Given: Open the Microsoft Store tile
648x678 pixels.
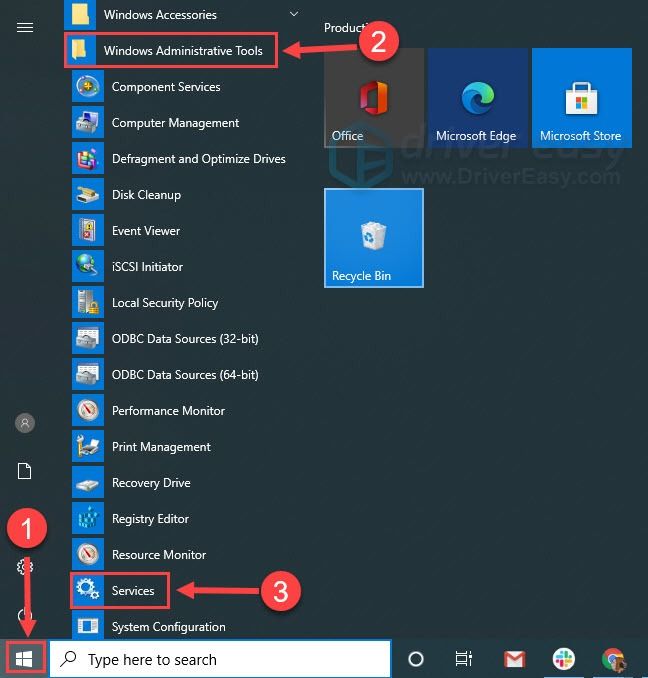Looking at the screenshot, I should [582, 98].
